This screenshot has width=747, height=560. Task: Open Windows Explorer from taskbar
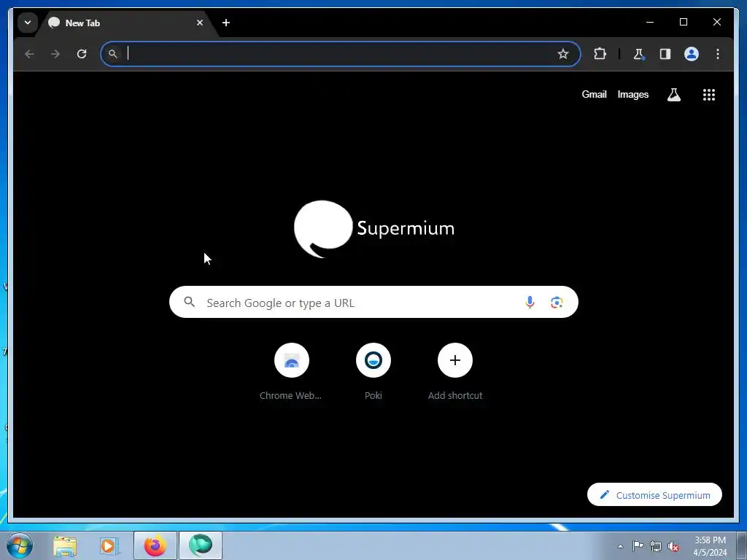tap(65, 545)
